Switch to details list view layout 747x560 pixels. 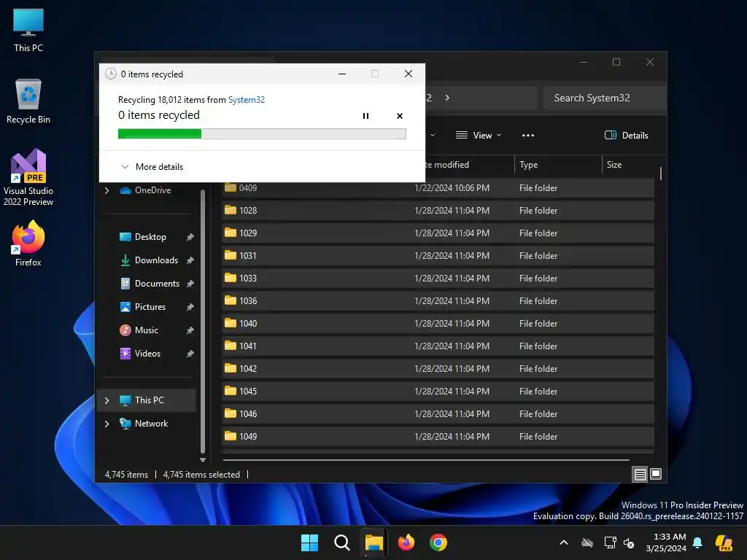point(640,474)
